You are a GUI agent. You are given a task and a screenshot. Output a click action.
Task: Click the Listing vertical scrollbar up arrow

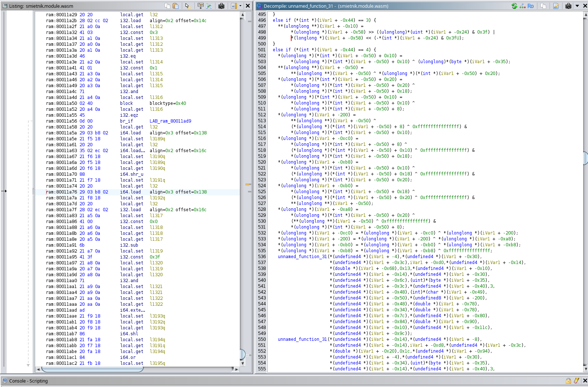[x=243, y=15]
